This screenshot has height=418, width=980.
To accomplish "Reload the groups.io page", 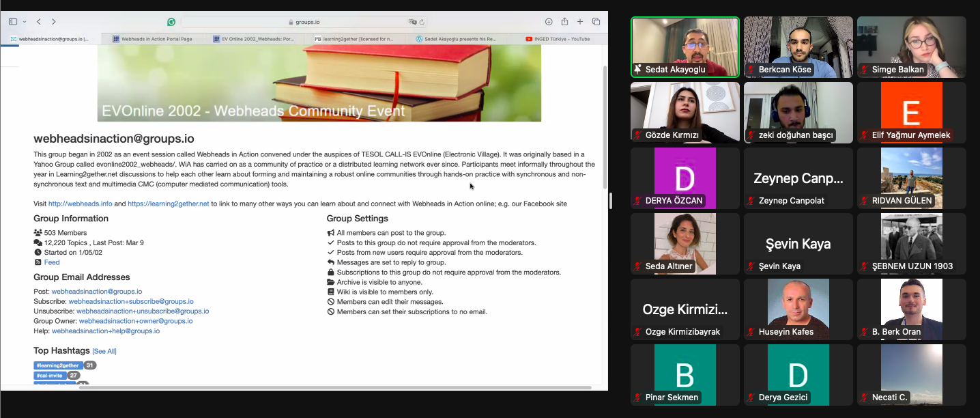I will 422,22.
